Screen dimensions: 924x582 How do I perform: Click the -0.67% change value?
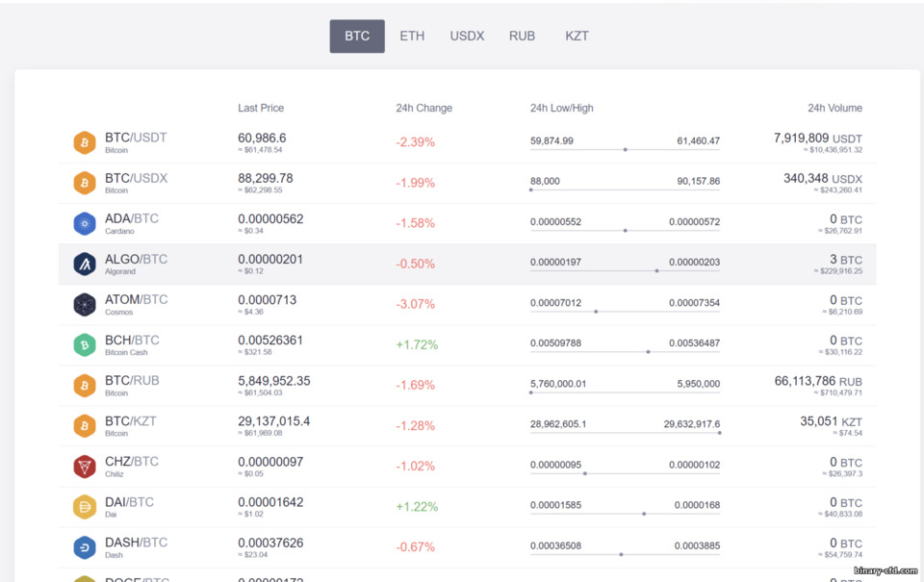click(x=416, y=547)
